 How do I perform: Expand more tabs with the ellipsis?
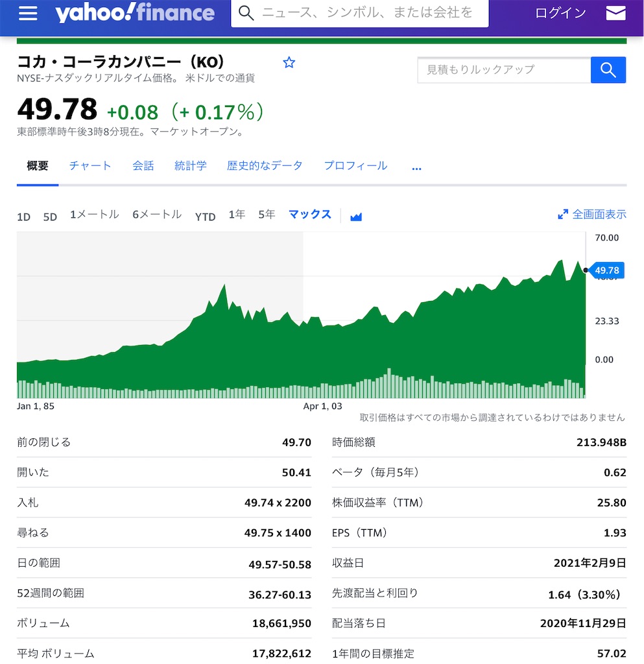pos(416,168)
